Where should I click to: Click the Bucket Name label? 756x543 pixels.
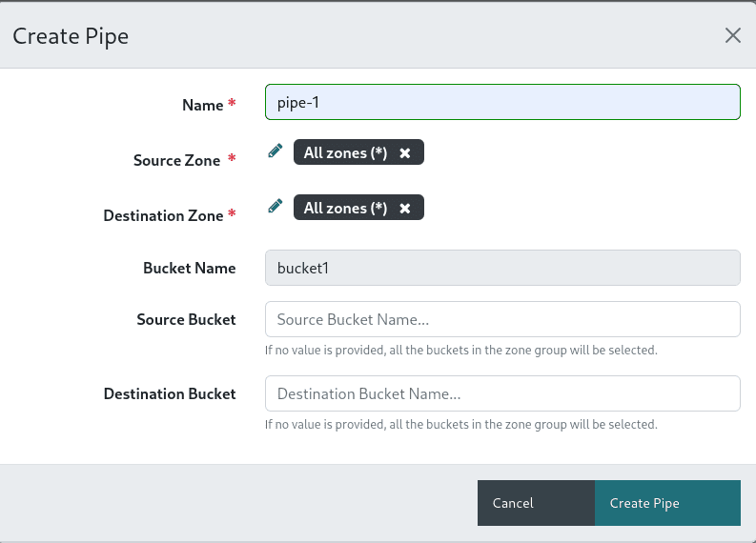click(189, 268)
